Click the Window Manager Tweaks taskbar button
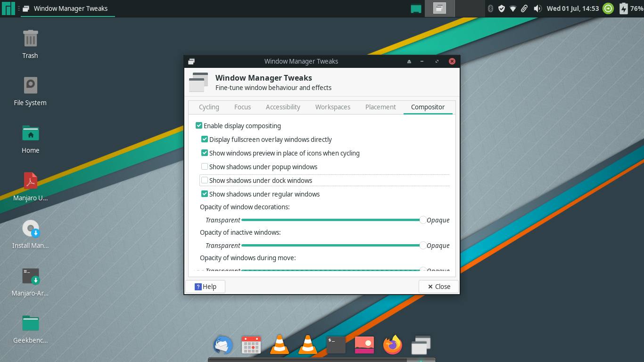This screenshot has height=362, width=644. tap(67, 8)
